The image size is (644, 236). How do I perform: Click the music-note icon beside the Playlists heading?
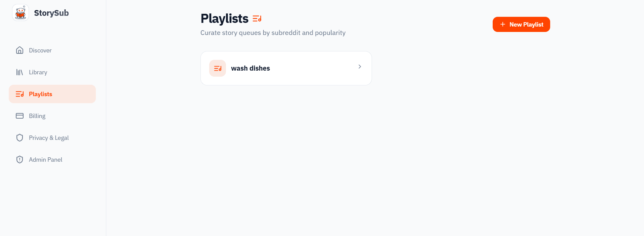[x=257, y=19]
